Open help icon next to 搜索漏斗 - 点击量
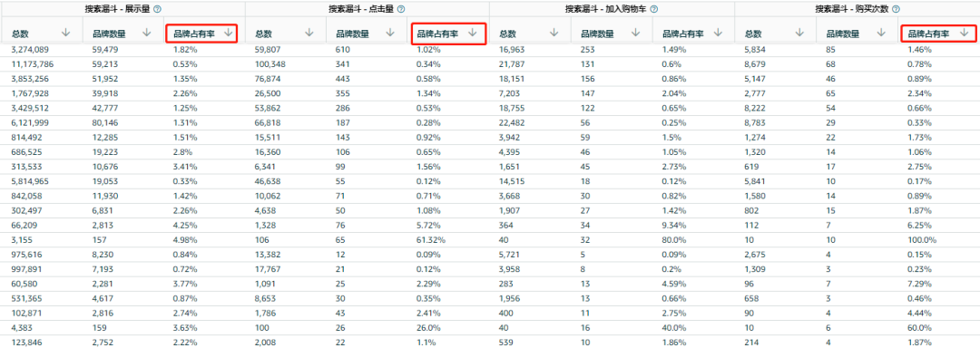The width and height of the screenshot is (980, 348). [401, 9]
